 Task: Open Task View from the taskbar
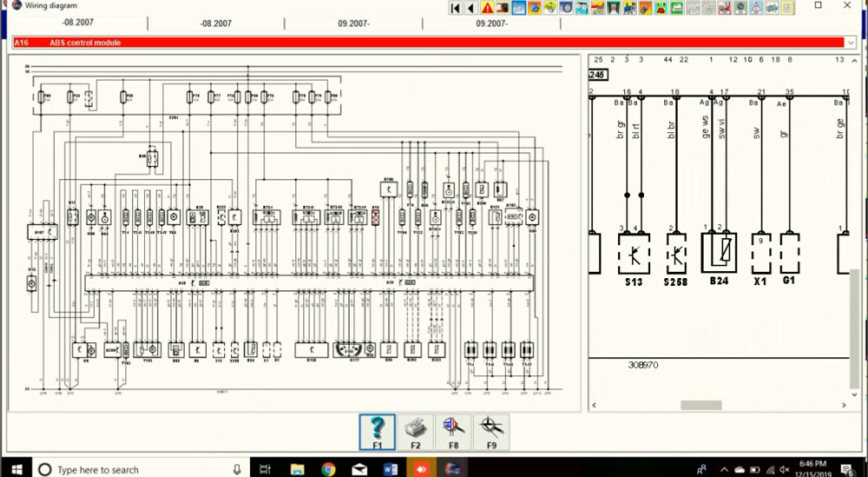[x=265, y=469]
